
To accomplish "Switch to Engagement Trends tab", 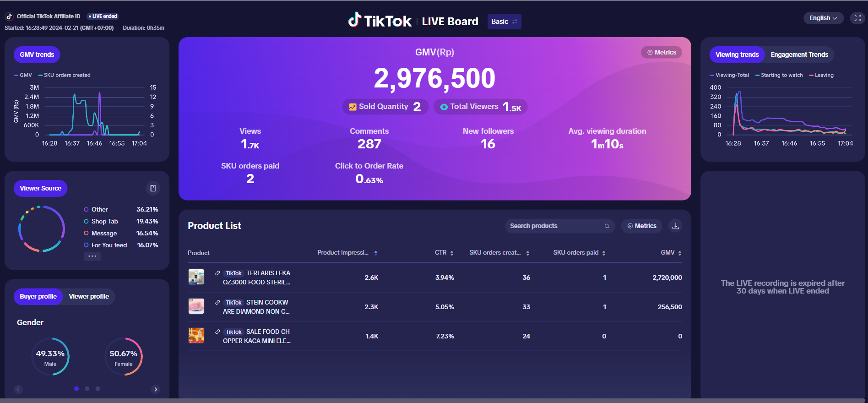I will click(x=799, y=54).
